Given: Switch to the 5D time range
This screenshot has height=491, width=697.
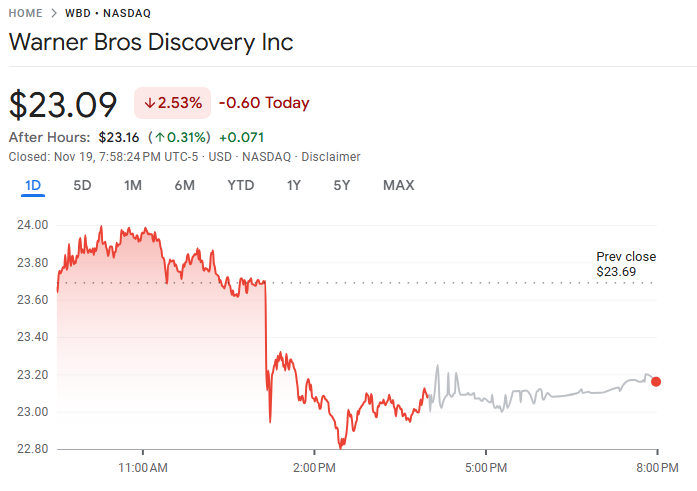Looking at the screenshot, I should [x=83, y=186].
